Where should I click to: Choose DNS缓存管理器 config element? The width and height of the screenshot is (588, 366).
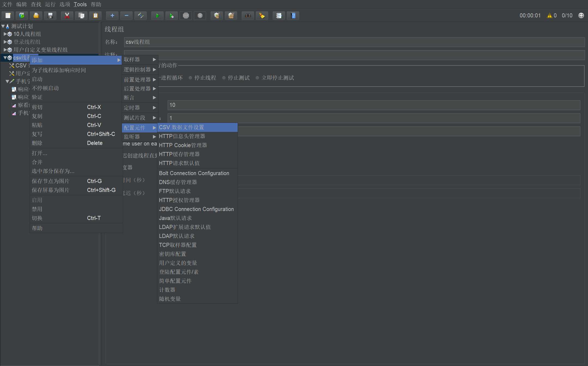(x=197, y=182)
